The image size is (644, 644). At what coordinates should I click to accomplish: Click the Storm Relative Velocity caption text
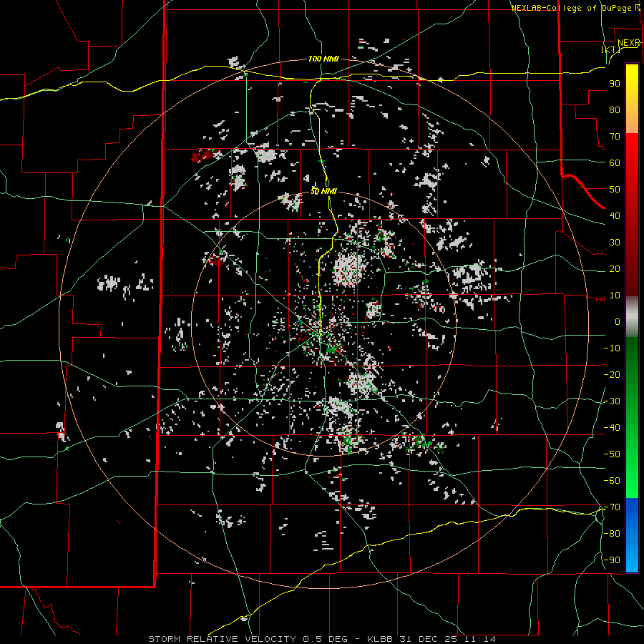pos(321,639)
